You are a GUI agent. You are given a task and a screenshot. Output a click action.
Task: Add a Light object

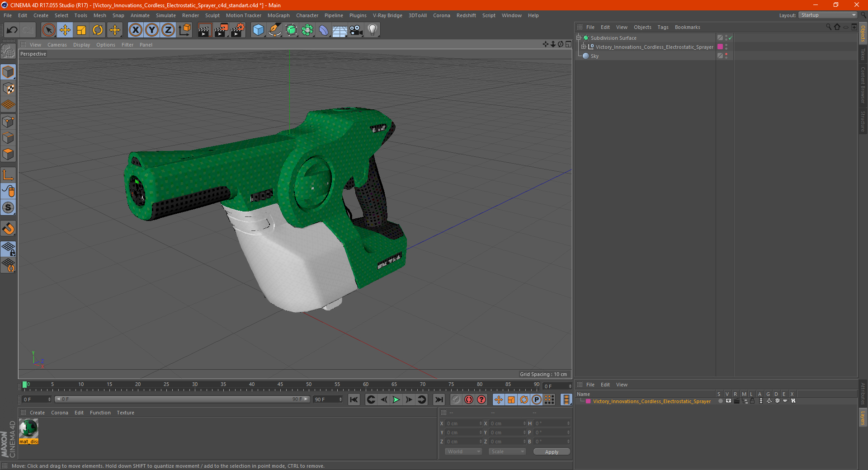(372, 30)
